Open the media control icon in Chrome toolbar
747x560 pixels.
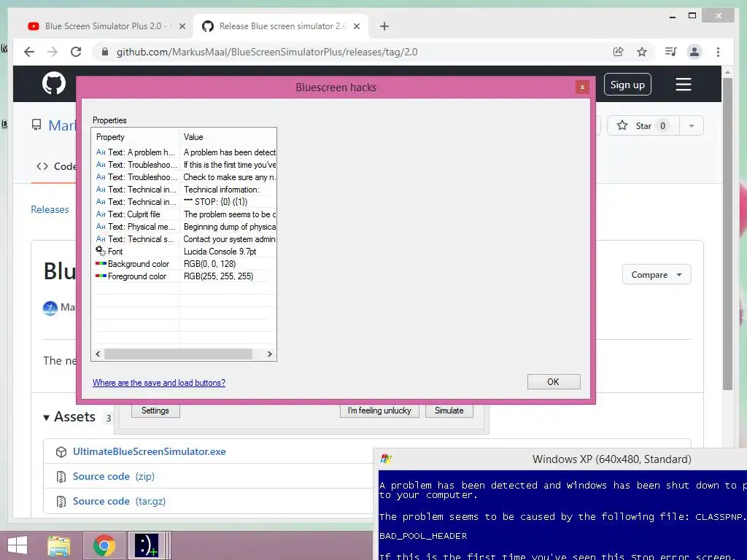point(671,52)
